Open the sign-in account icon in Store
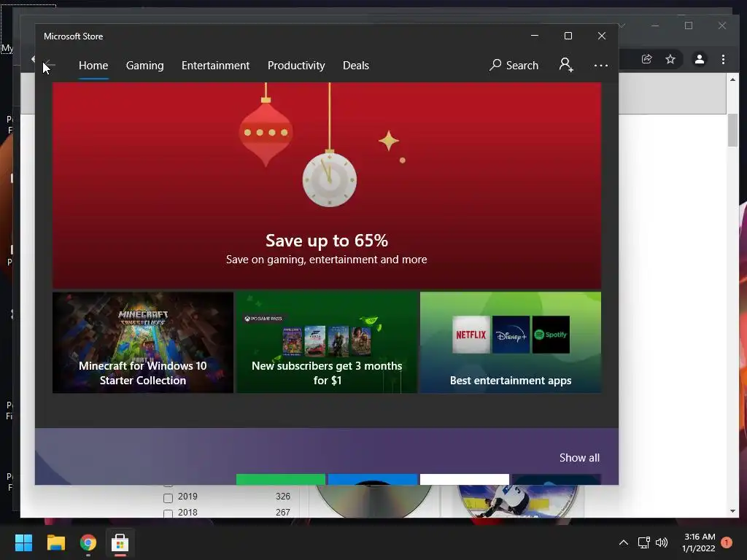Image resolution: width=747 pixels, height=560 pixels. (x=566, y=65)
